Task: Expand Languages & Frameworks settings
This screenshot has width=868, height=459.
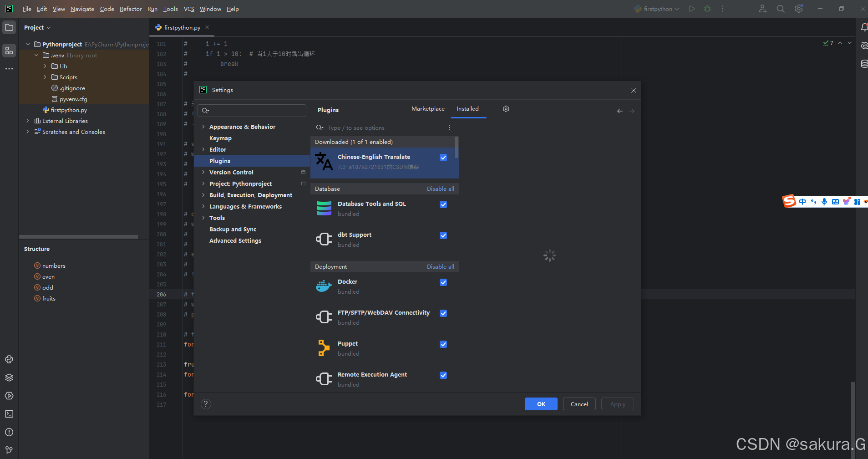Action: [203, 206]
